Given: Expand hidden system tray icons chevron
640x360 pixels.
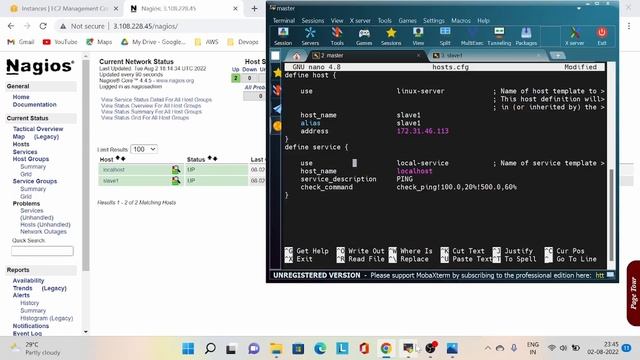Looking at the screenshot, I should tap(488, 348).
